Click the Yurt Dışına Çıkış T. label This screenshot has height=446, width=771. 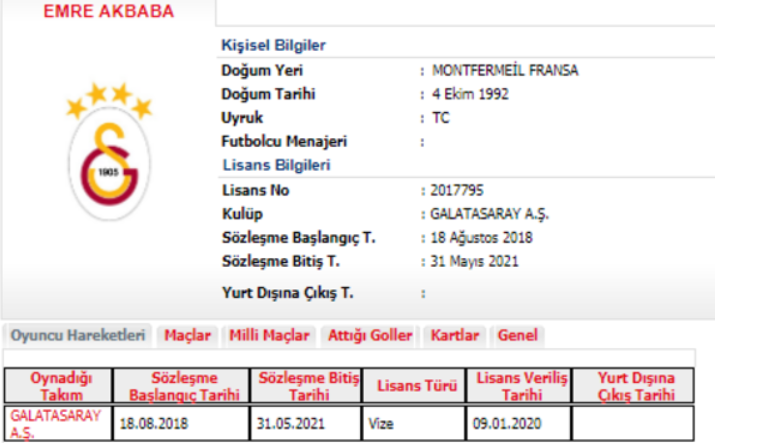(x=288, y=293)
